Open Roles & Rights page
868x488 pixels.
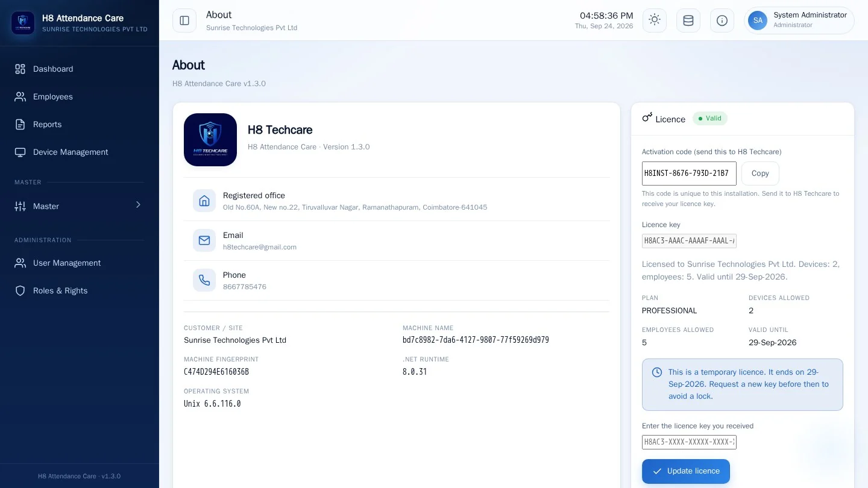(80, 290)
